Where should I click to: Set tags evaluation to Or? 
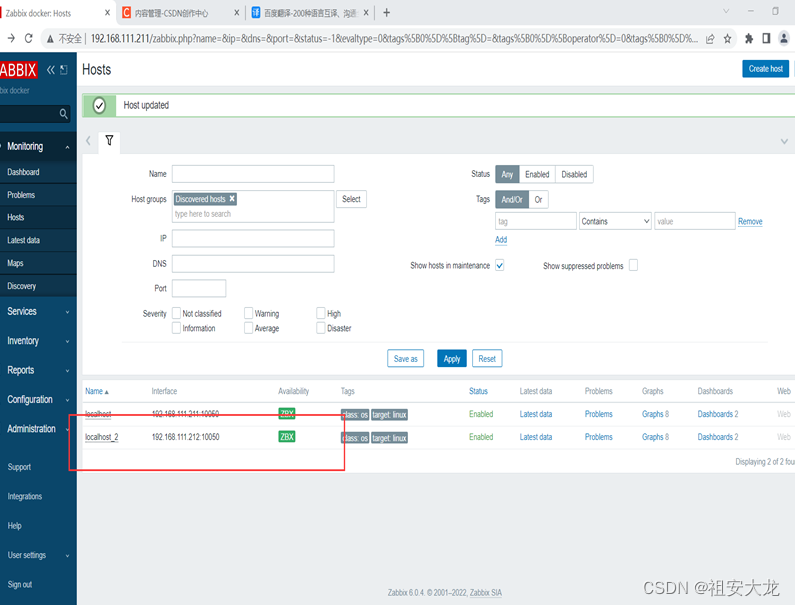point(538,200)
